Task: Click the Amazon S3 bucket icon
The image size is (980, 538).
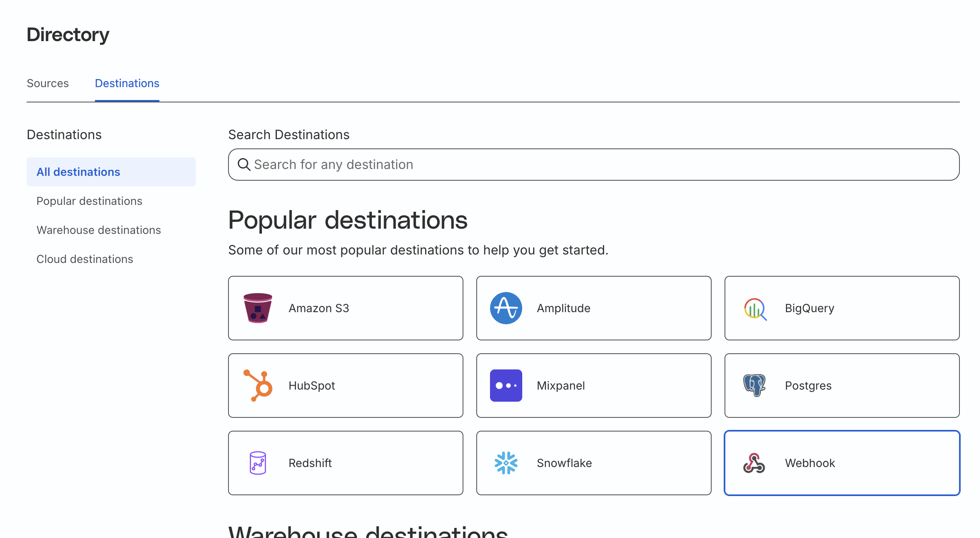Action: click(258, 308)
